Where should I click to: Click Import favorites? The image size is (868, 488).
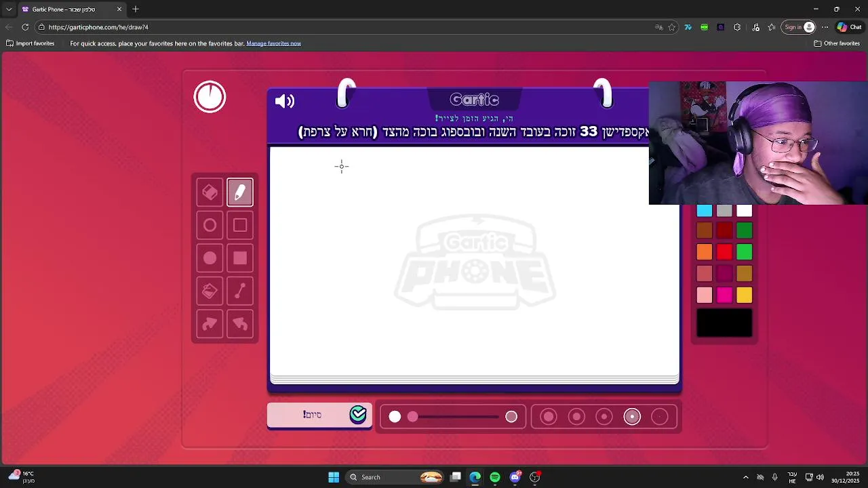tap(30, 43)
